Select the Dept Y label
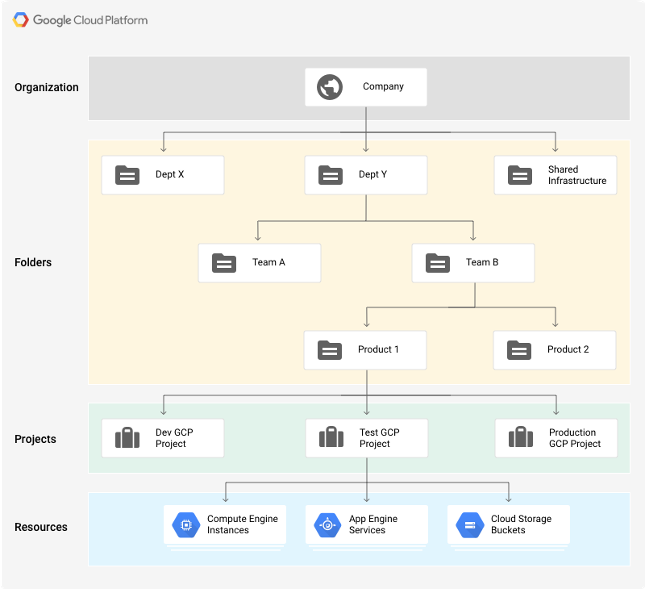This screenshot has width=645, height=589. pos(373,174)
